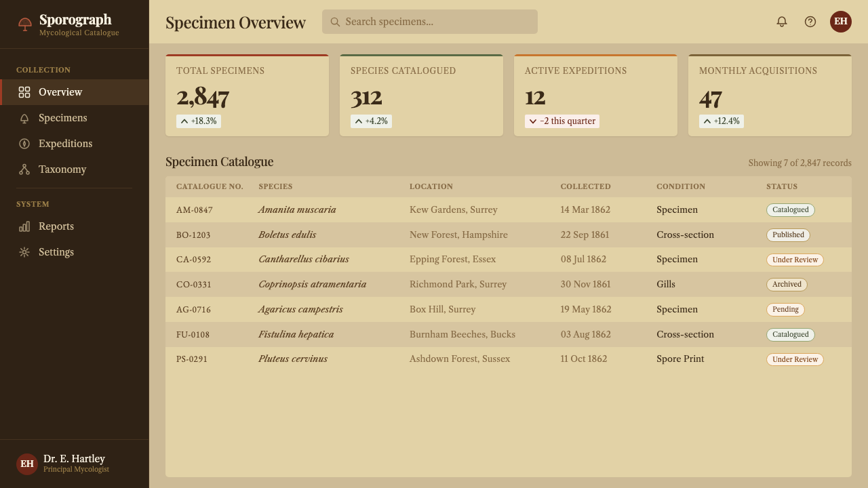Image resolution: width=868 pixels, height=488 pixels.
Task: Open the EH user avatar in header
Action: [841, 22]
